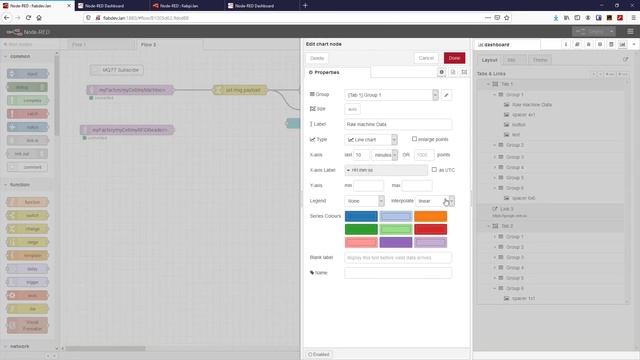Screen dimensions: 640x360
Task: Collapse Tab 1 in Tabs & Links tree
Action: tap(489, 84)
